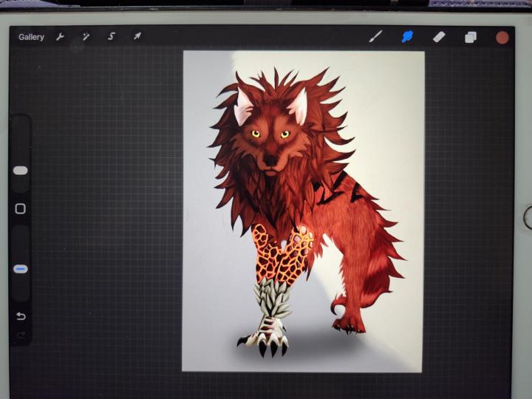Screen dimensions: 532x399
Task: Tap the dimmed redo arrow in sidebar
Action: click(21, 335)
